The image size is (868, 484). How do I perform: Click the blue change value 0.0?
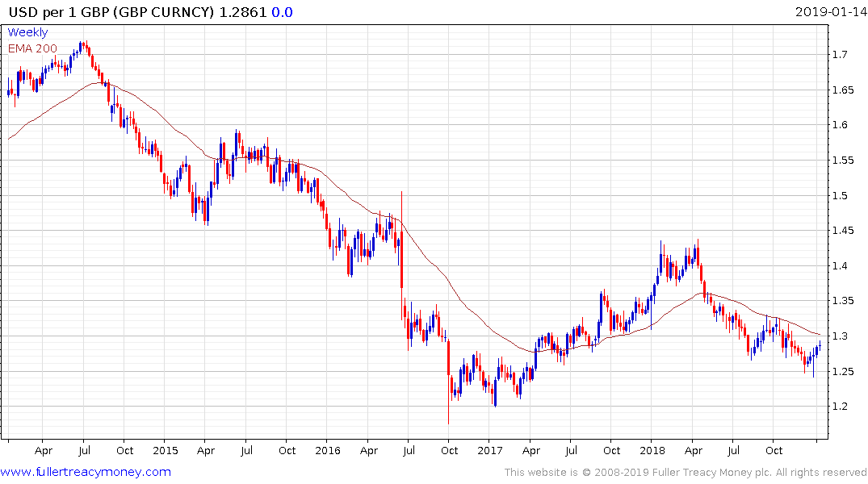click(282, 12)
